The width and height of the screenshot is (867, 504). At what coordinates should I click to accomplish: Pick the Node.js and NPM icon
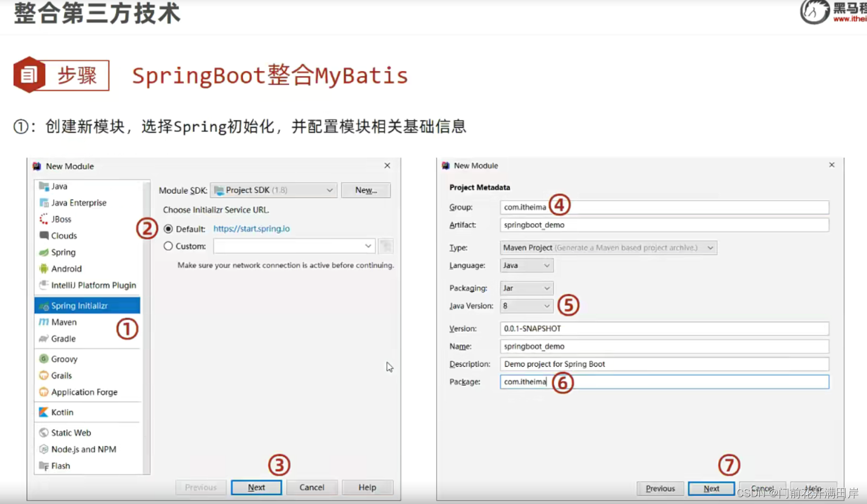(x=44, y=449)
